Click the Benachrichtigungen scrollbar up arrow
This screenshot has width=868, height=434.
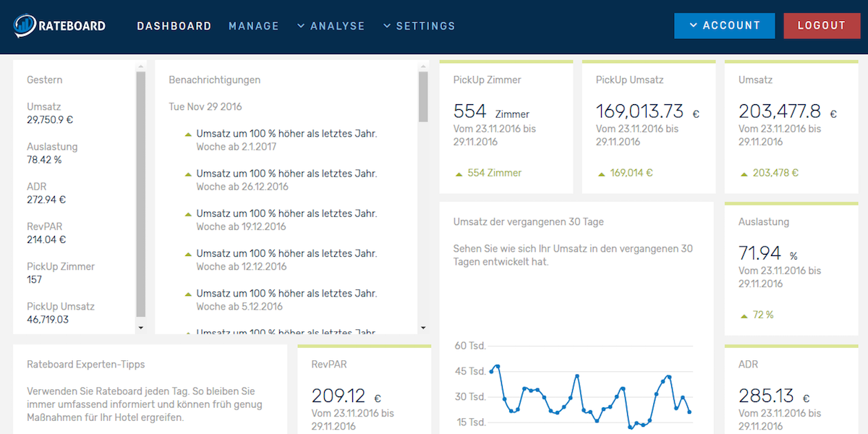pos(423,67)
